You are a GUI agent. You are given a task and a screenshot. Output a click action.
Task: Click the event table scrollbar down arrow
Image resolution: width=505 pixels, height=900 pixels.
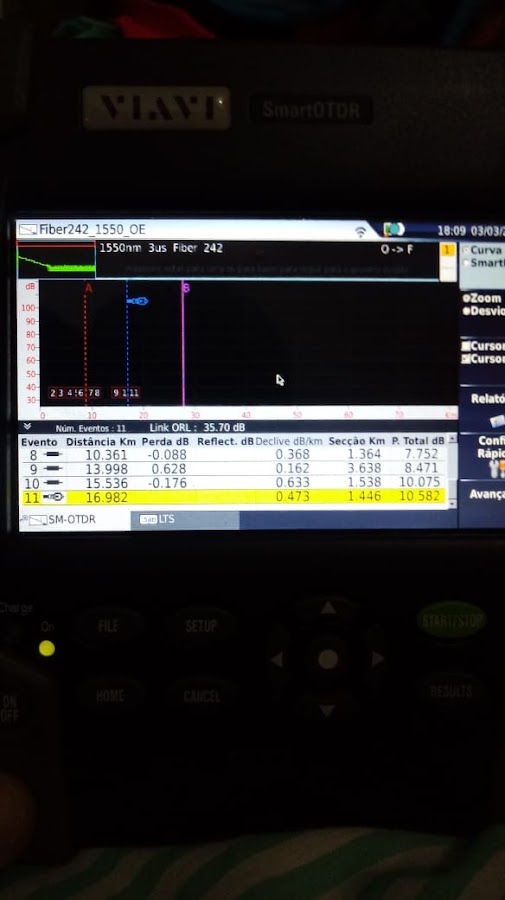(x=452, y=503)
